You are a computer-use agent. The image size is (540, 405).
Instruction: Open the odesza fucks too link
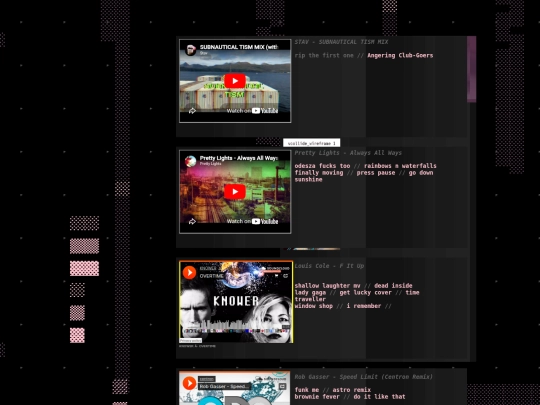(x=322, y=166)
